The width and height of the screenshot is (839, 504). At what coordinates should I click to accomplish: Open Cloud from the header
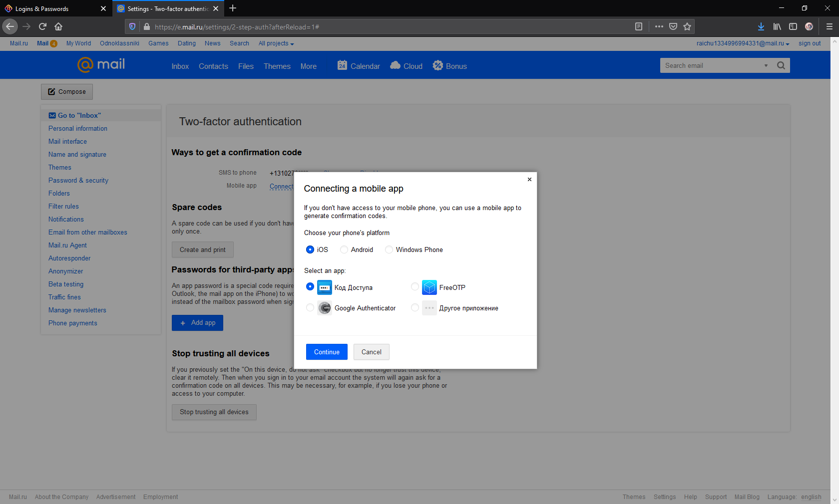406,65
